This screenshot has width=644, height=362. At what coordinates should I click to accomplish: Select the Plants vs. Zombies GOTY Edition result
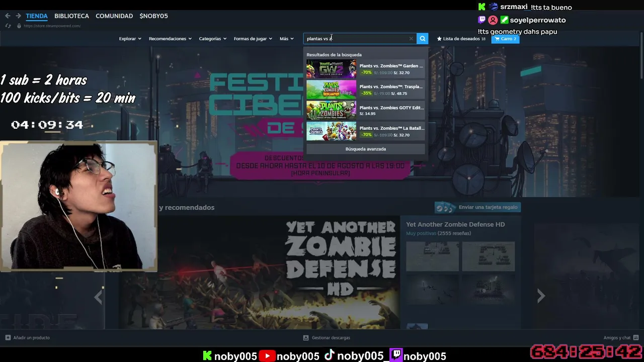[366, 111]
